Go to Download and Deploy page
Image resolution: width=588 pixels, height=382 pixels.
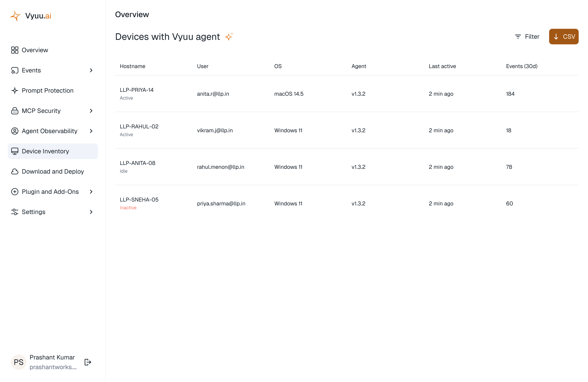tap(53, 172)
